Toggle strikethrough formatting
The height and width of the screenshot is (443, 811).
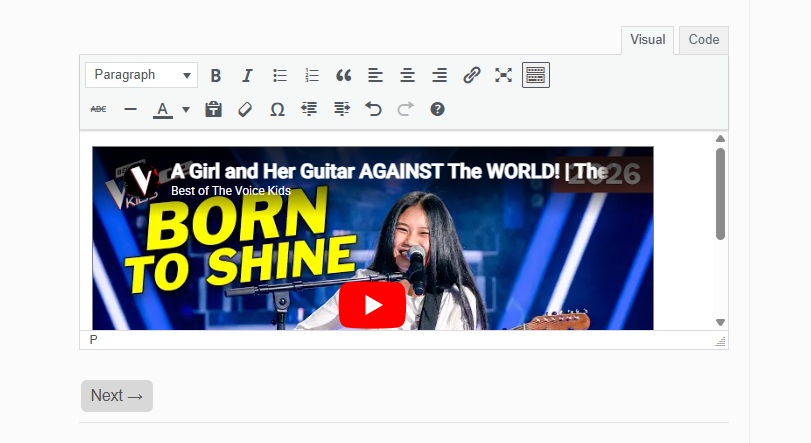[x=98, y=109]
